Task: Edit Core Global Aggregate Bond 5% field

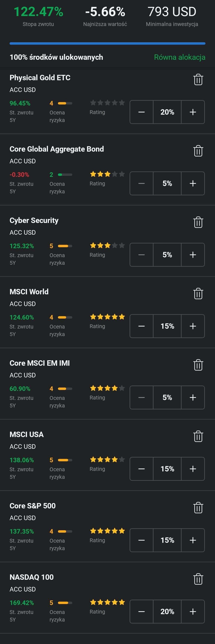Action: [x=167, y=183]
